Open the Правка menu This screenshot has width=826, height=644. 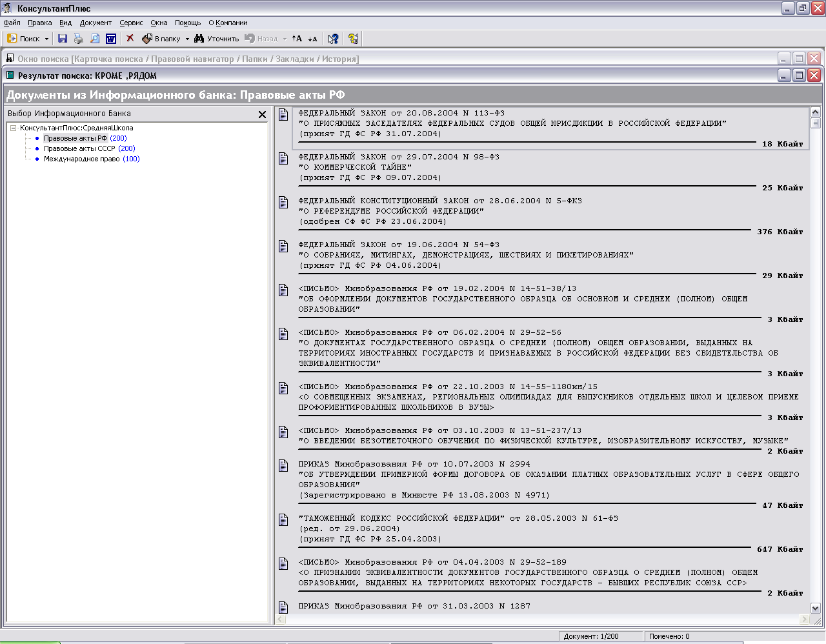click(x=40, y=23)
